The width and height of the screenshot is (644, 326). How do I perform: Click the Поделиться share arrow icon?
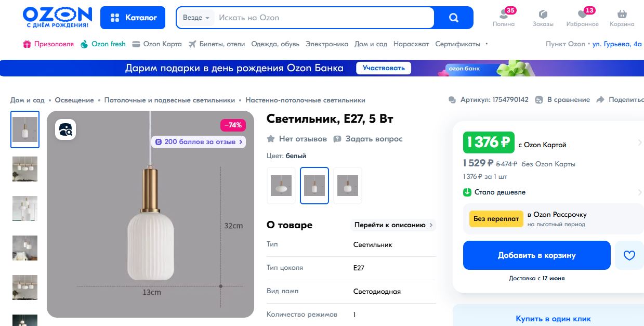coord(600,100)
